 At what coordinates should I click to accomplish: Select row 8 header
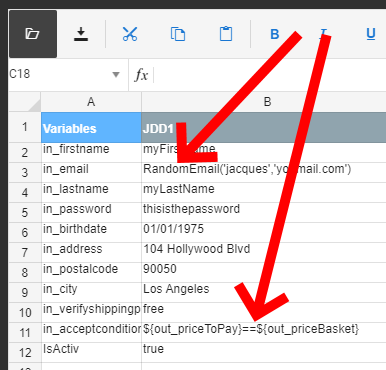(x=25, y=273)
